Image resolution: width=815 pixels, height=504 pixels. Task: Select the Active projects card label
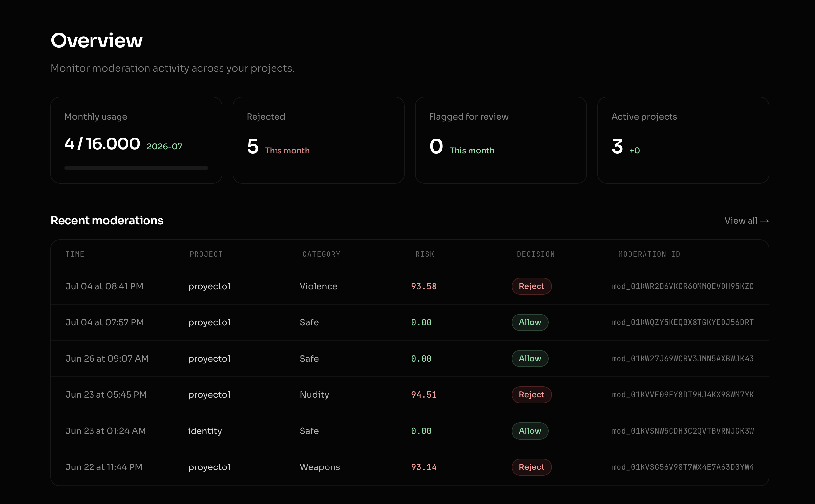(644, 117)
